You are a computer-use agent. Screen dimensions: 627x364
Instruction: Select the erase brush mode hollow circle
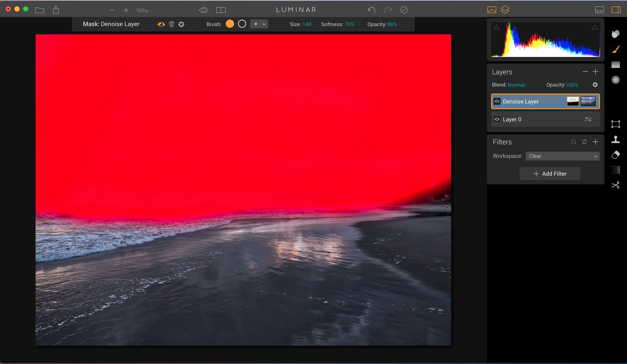point(242,24)
